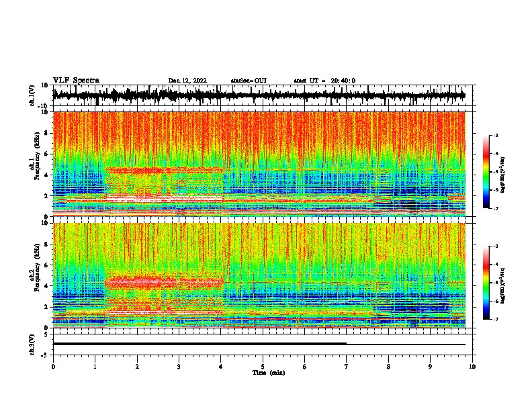Click the time tick label "10" on x-axis
This screenshot has width=532, height=411.
point(472,367)
